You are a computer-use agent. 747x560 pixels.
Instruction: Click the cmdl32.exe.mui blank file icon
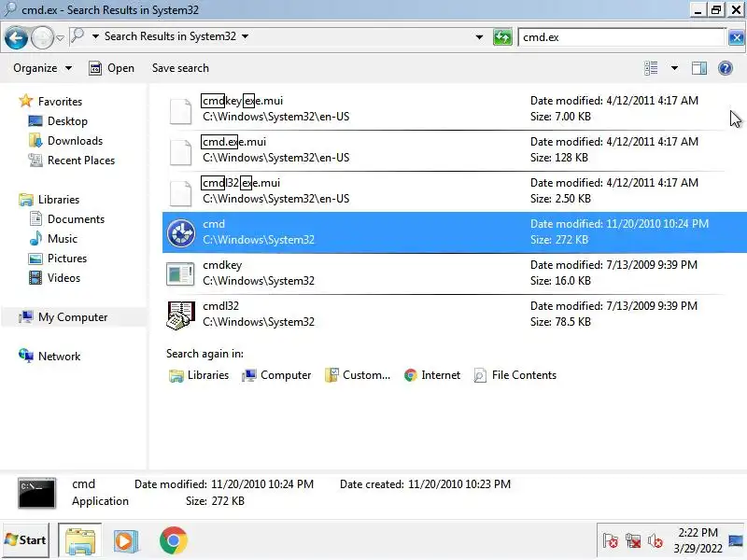click(180, 193)
